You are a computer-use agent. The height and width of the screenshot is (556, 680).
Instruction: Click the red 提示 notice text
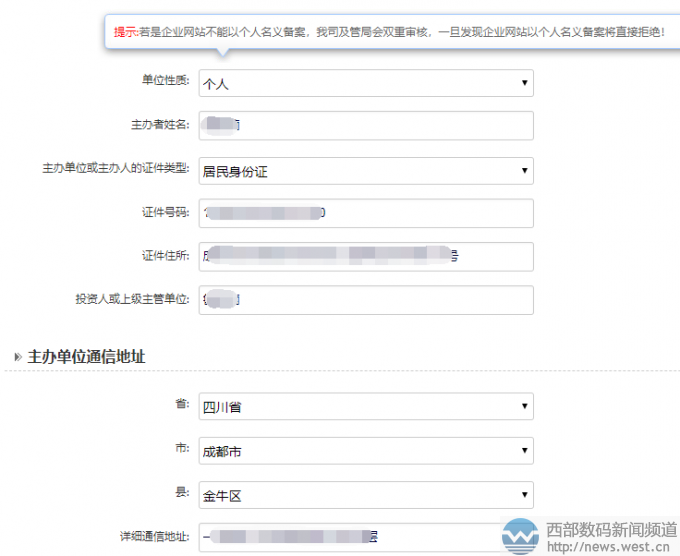pos(125,32)
